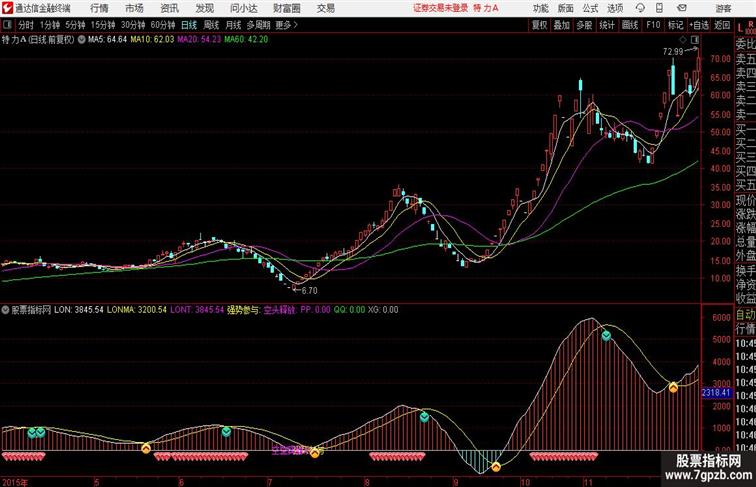
Task: Click the L icon in right panel header
Action: (740, 28)
